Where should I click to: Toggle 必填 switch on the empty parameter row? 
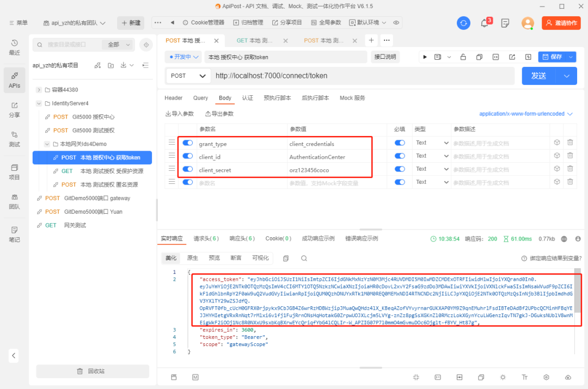pos(400,182)
